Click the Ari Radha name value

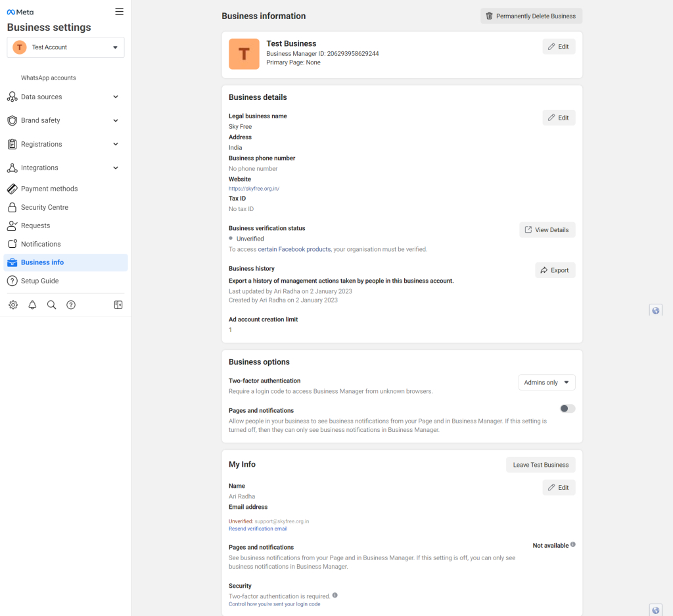pyautogui.click(x=242, y=496)
